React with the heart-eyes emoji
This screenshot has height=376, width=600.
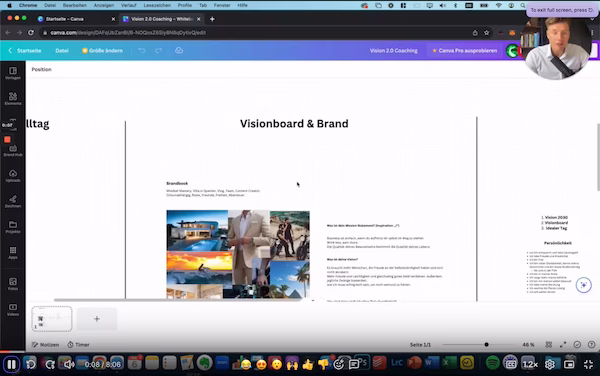(261, 364)
